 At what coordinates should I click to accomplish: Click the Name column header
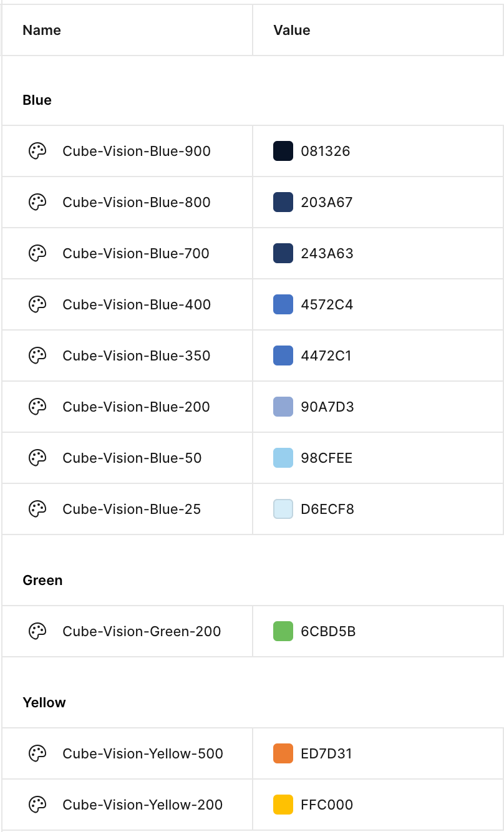(42, 30)
